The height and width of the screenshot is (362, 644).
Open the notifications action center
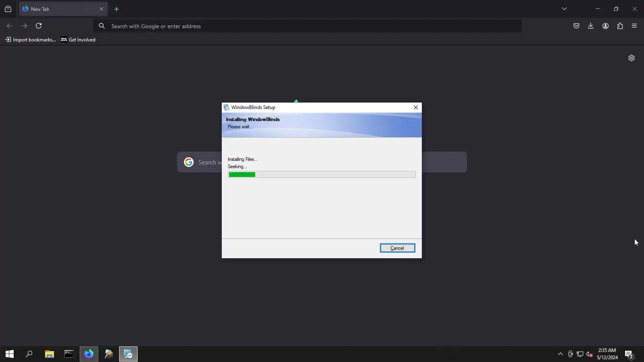click(629, 354)
